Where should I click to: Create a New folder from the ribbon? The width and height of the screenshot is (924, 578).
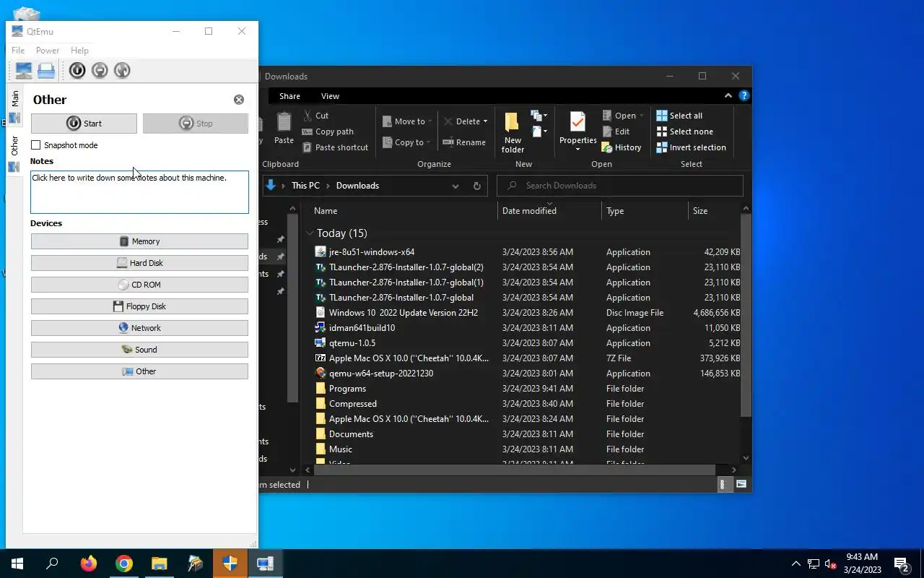(513, 132)
